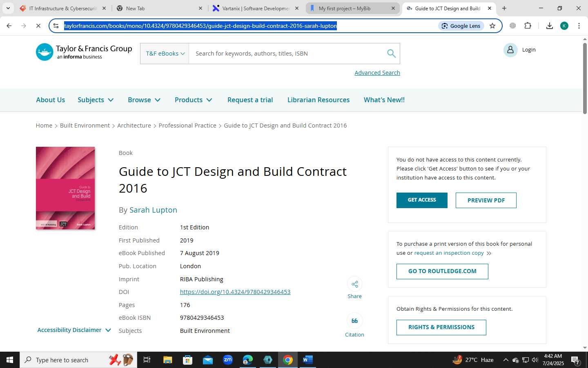The height and width of the screenshot is (368, 588).
Task: Open Task View on the taskbar
Action: (147, 360)
